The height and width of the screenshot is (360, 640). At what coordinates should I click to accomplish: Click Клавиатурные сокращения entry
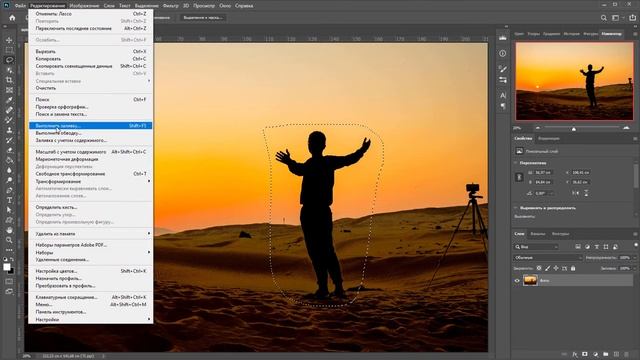coord(91,297)
